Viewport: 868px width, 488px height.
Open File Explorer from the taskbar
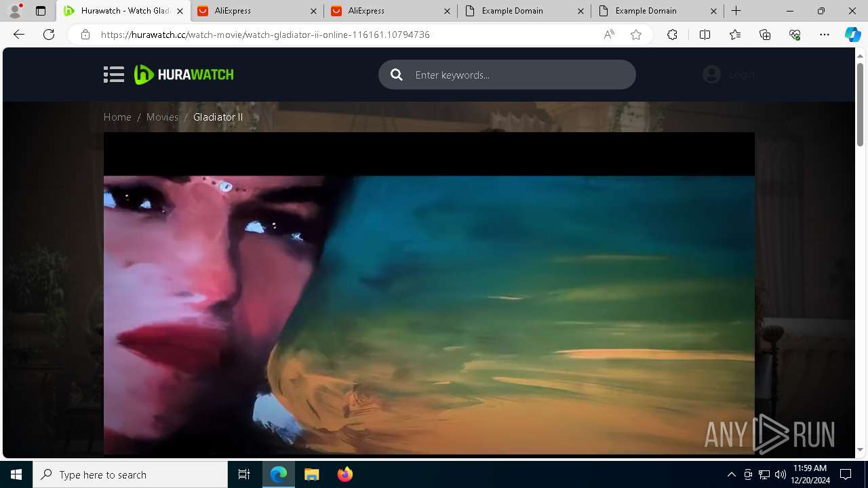pyautogui.click(x=311, y=474)
